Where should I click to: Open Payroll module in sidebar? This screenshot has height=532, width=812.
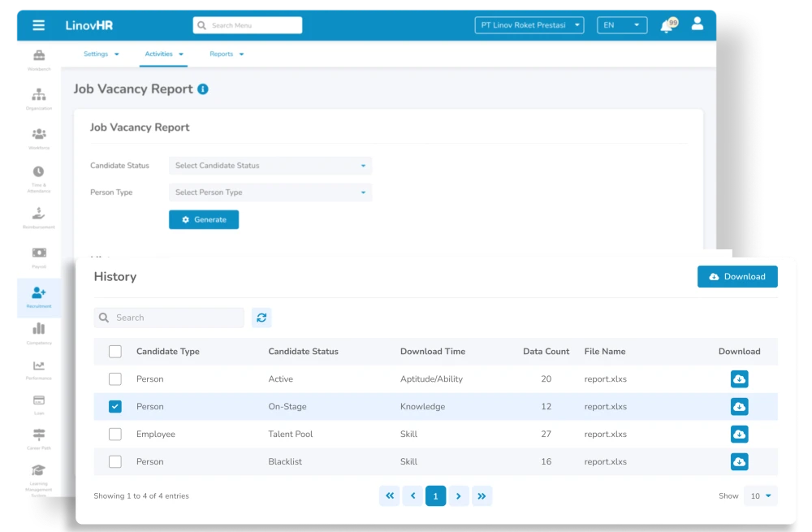(x=39, y=257)
